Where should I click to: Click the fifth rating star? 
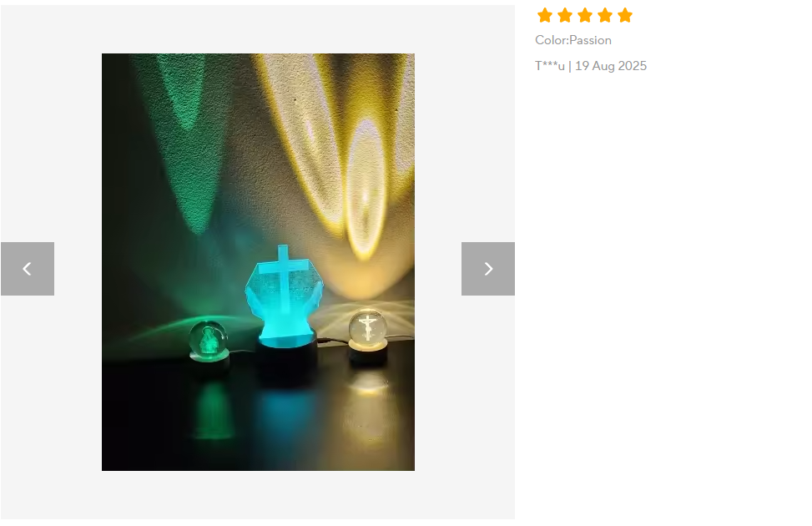point(625,16)
